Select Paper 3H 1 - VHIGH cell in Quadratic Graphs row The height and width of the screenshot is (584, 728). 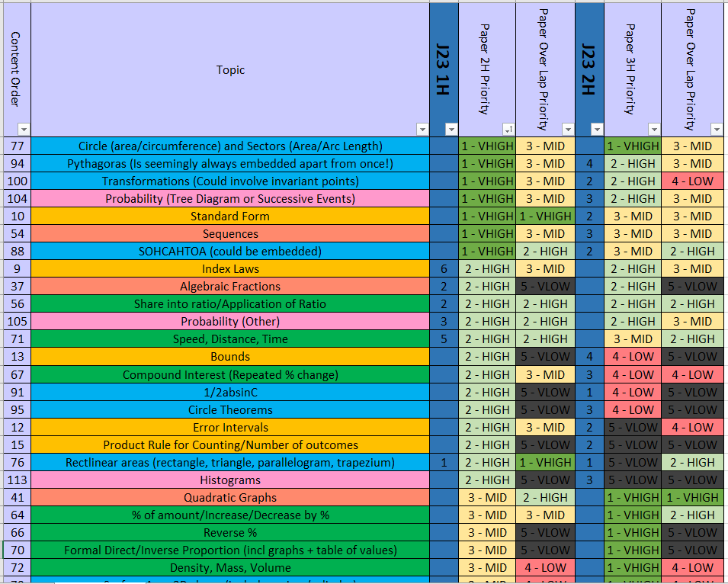coord(633,498)
